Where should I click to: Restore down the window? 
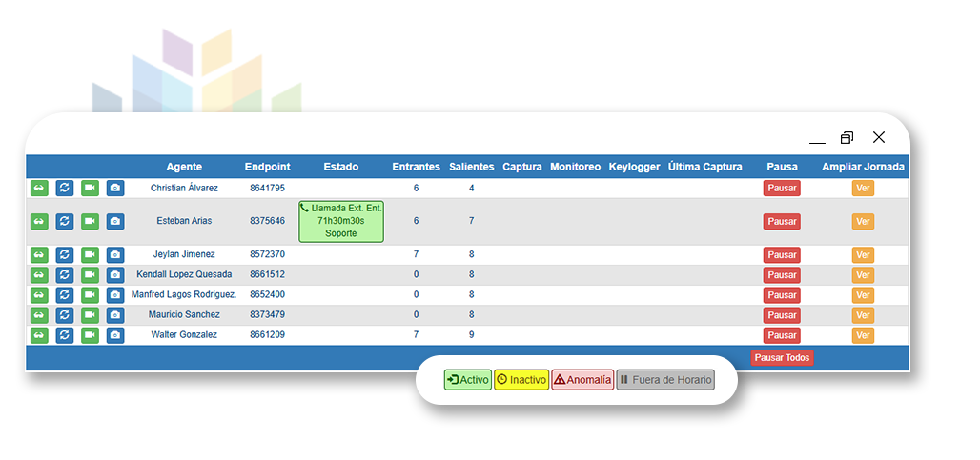tap(847, 138)
